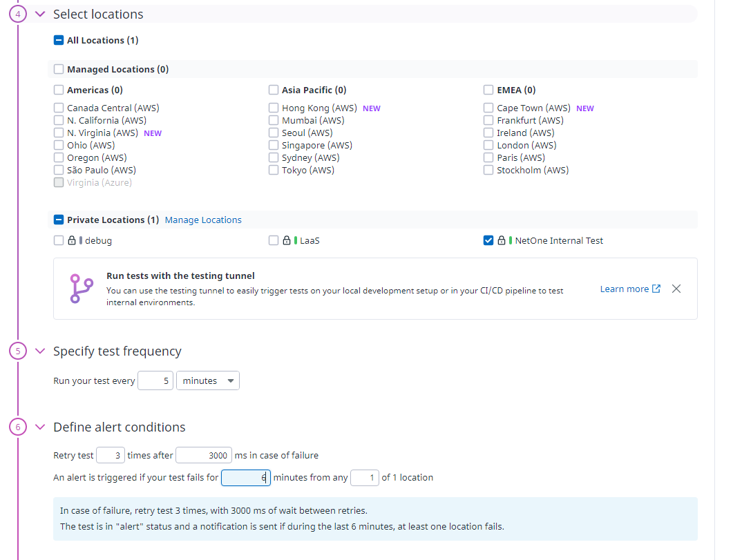This screenshot has height=560, width=742.
Task: Click the alert status summary sentence
Action: (x=282, y=526)
